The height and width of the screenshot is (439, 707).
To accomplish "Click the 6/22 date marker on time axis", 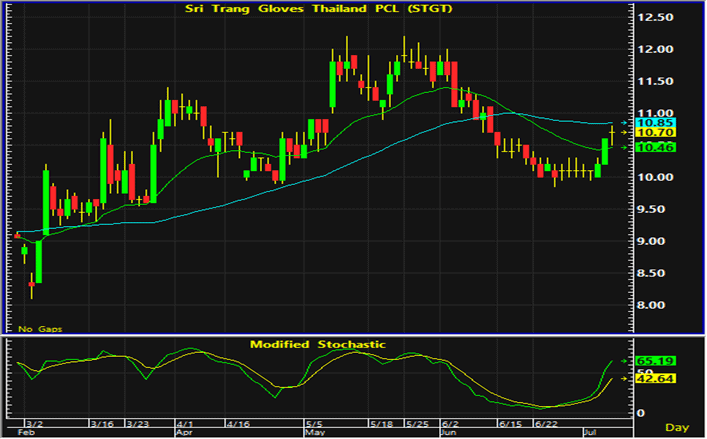I will (x=546, y=424).
